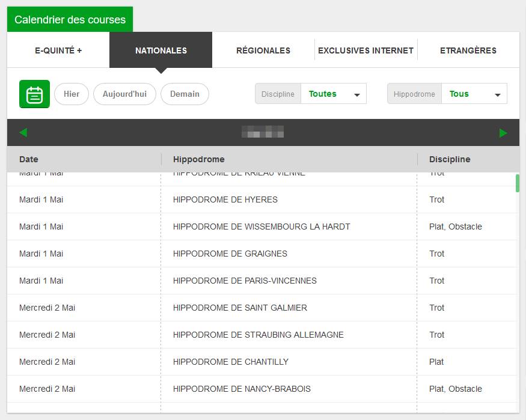Open the Hippodrome column header
This screenshot has height=420, width=526.
click(x=198, y=159)
